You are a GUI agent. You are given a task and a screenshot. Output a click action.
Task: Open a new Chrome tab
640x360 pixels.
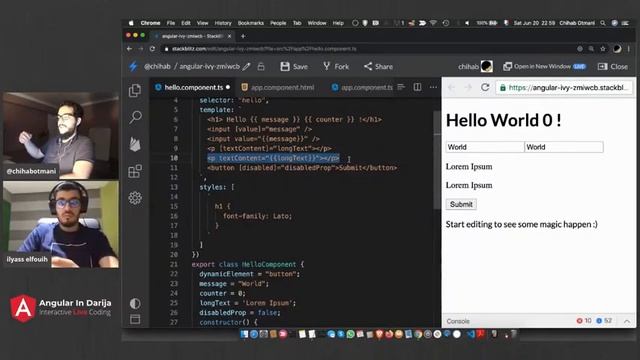click(x=243, y=36)
